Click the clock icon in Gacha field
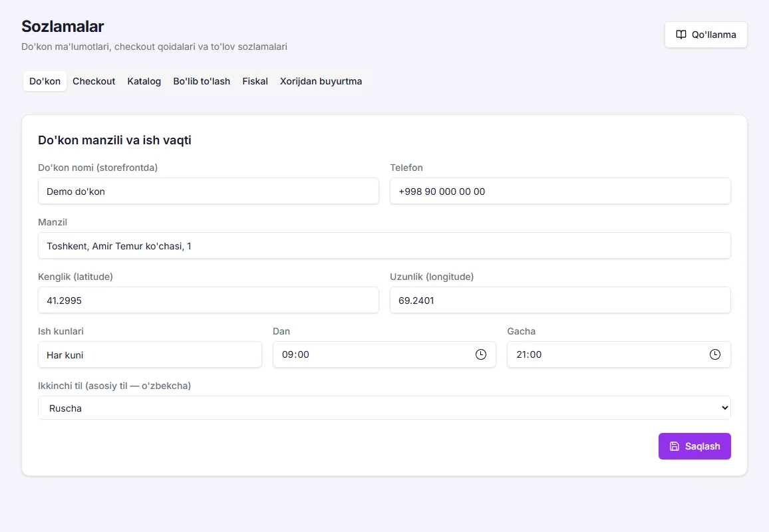 pyautogui.click(x=715, y=354)
